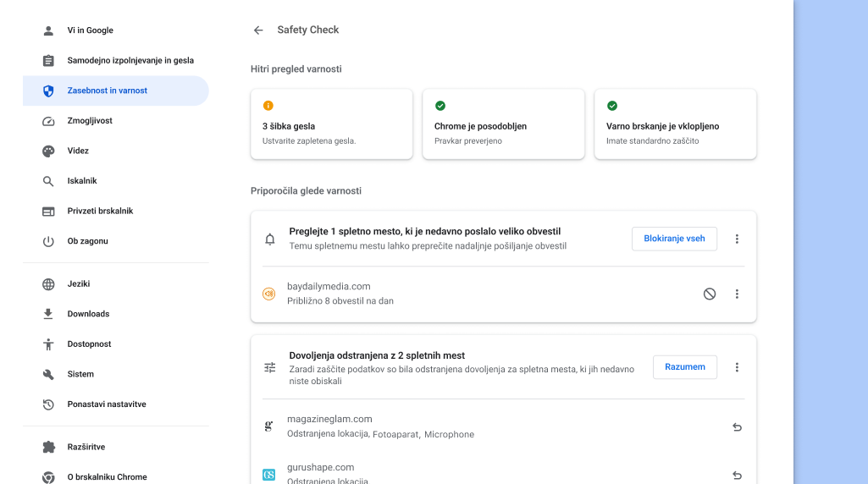The image size is (868, 484).
Task: Select the browser window icon of Privzeti brskalnik
Action: 48,212
